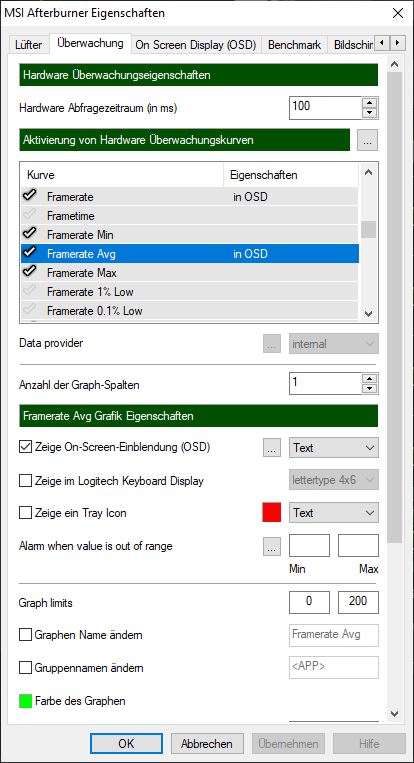The height and width of the screenshot is (763, 414).
Task: Click the Kurve column header
Action: tap(121, 175)
